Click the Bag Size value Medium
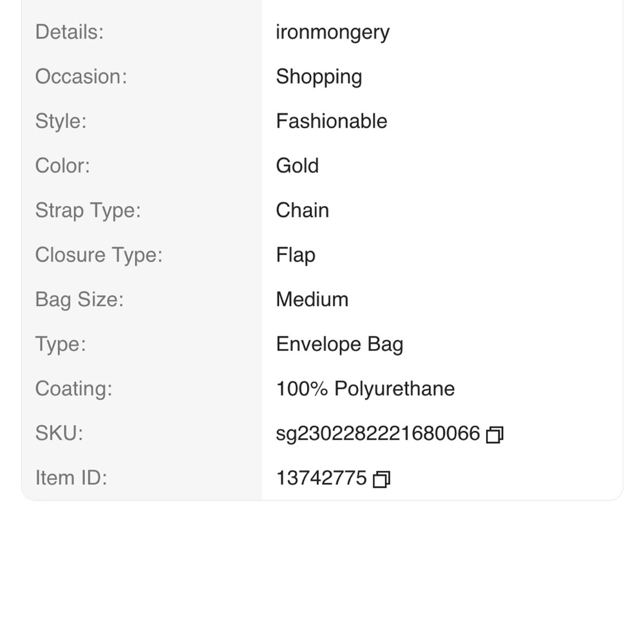Image resolution: width=644 pixels, height=644 pixels. [x=312, y=299]
